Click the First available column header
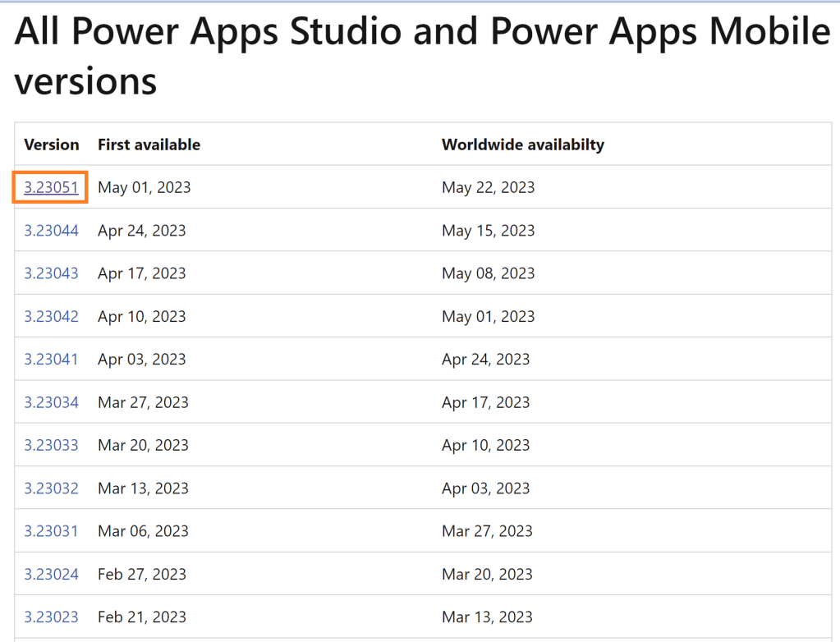 pyautogui.click(x=149, y=144)
